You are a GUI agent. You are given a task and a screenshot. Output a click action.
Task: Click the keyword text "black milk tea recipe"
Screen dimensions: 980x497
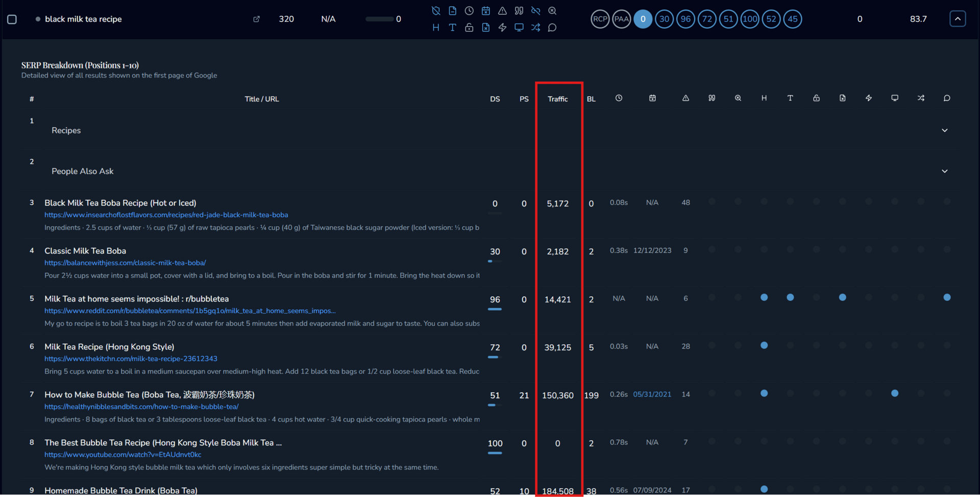coord(83,19)
